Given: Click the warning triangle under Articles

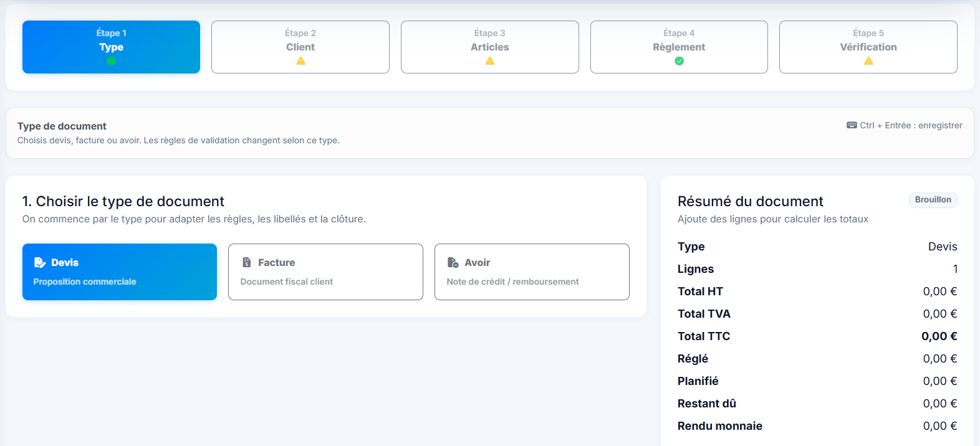Looking at the screenshot, I should [x=490, y=61].
